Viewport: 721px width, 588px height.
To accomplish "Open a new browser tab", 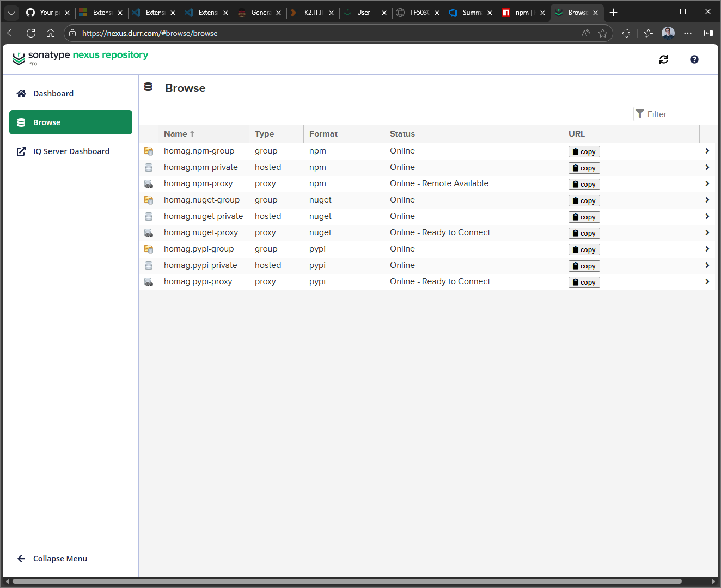I will (x=614, y=13).
